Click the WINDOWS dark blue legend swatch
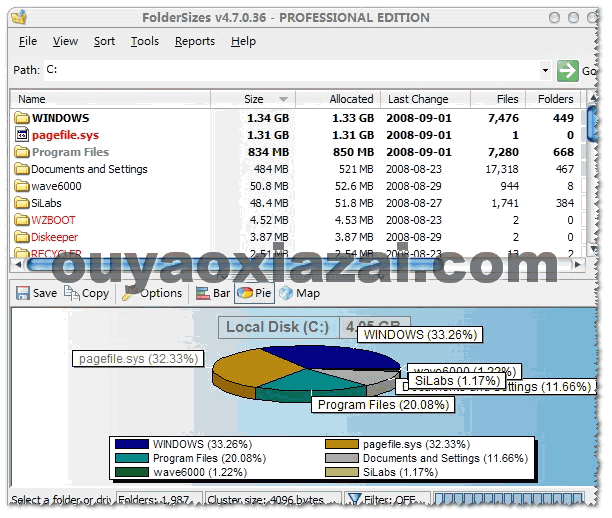This screenshot has width=612, height=518. 132,444
